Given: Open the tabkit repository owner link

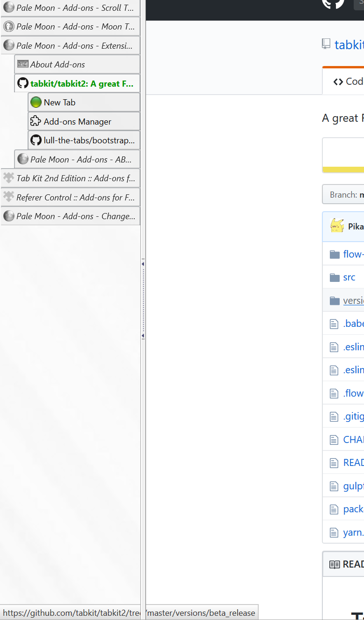Looking at the screenshot, I should click(x=349, y=44).
